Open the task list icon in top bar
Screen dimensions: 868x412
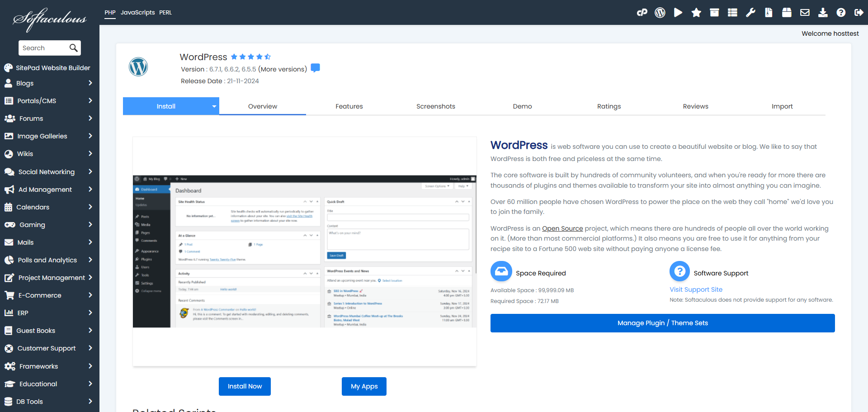pyautogui.click(x=732, y=13)
